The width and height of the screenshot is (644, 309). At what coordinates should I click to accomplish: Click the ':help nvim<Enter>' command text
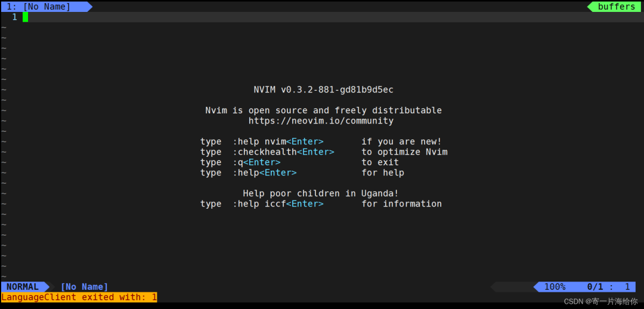coord(278,142)
